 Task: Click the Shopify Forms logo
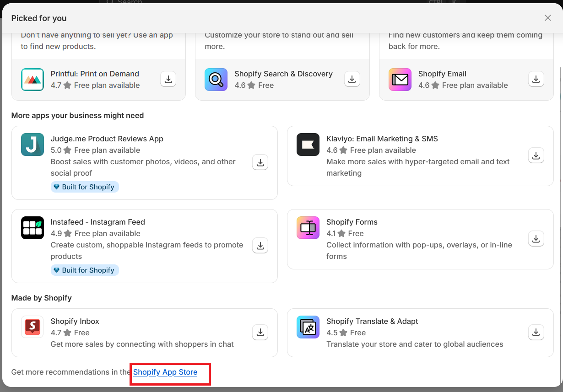[308, 228]
